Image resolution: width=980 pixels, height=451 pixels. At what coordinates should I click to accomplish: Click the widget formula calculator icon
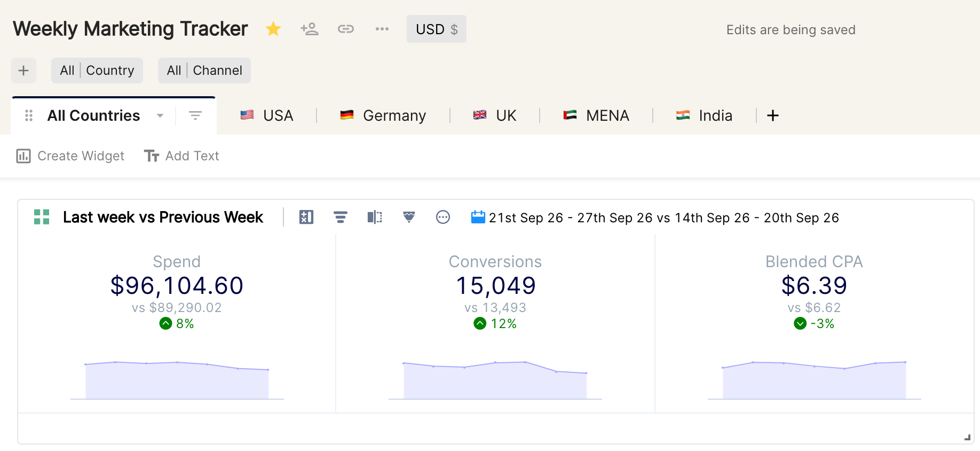point(306,217)
